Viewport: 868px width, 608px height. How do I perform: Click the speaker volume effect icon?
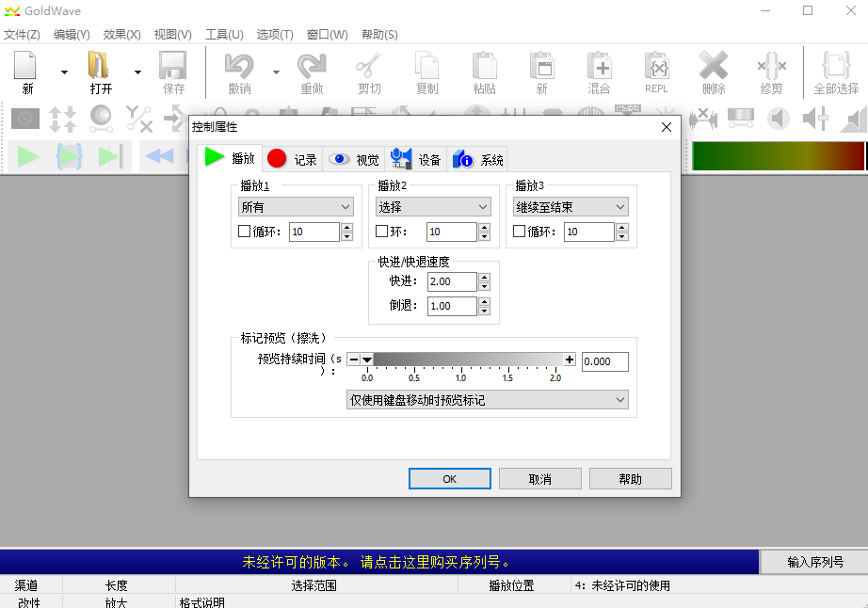(779, 119)
